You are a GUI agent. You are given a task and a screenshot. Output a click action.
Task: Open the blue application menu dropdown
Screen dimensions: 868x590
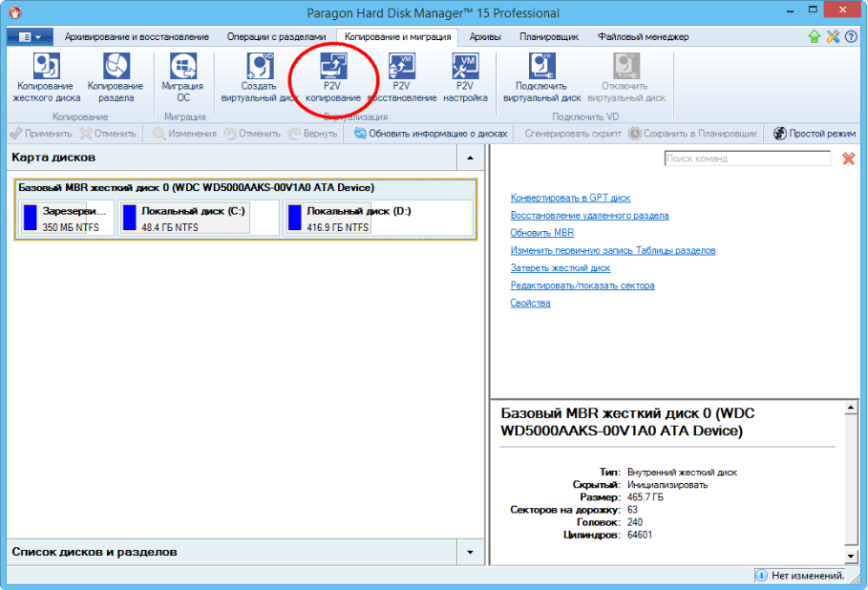31,37
